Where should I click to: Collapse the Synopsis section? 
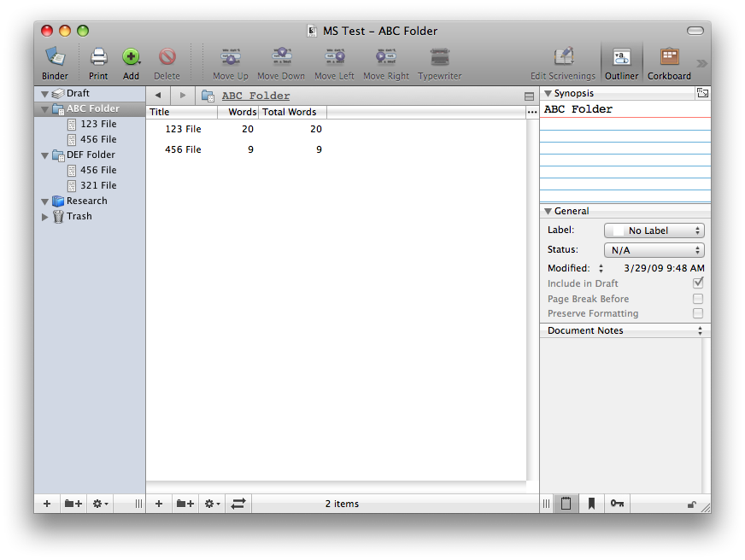point(548,94)
